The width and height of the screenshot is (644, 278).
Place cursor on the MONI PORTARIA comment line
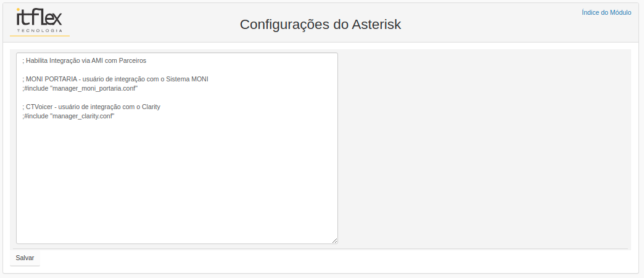115,80
